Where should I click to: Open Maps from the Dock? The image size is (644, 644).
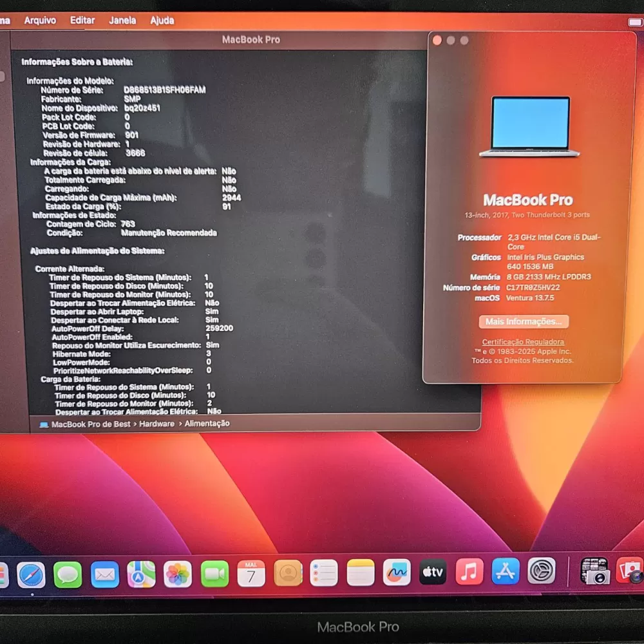141,574
